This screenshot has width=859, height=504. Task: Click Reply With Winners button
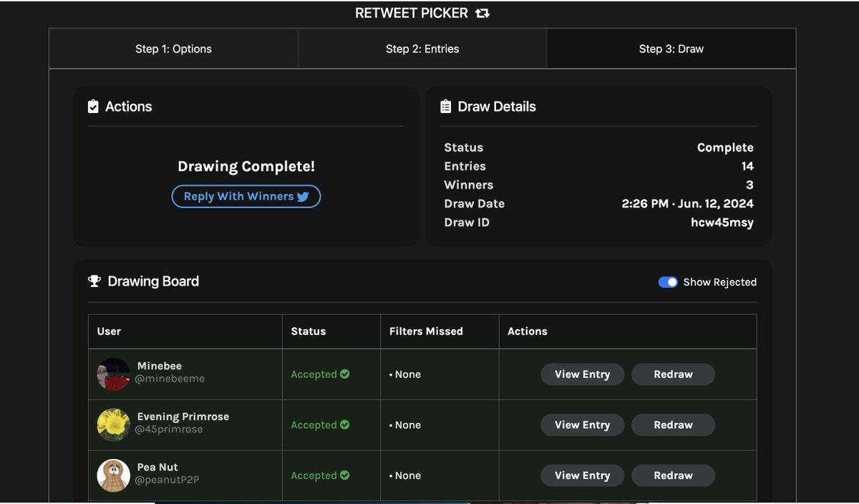pyautogui.click(x=246, y=196)
